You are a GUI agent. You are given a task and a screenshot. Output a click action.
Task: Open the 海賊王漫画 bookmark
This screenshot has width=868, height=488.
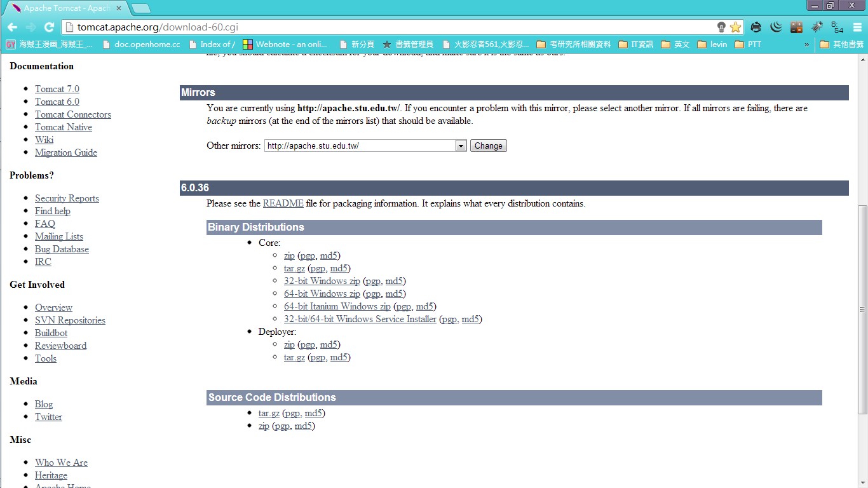pyautogui.click(x=50, y=44)
